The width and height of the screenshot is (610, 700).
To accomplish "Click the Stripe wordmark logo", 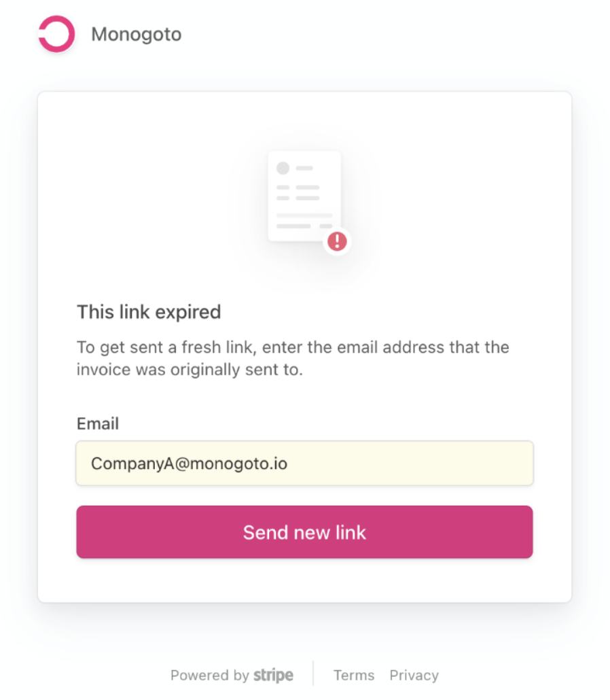I will coord(273,676).
